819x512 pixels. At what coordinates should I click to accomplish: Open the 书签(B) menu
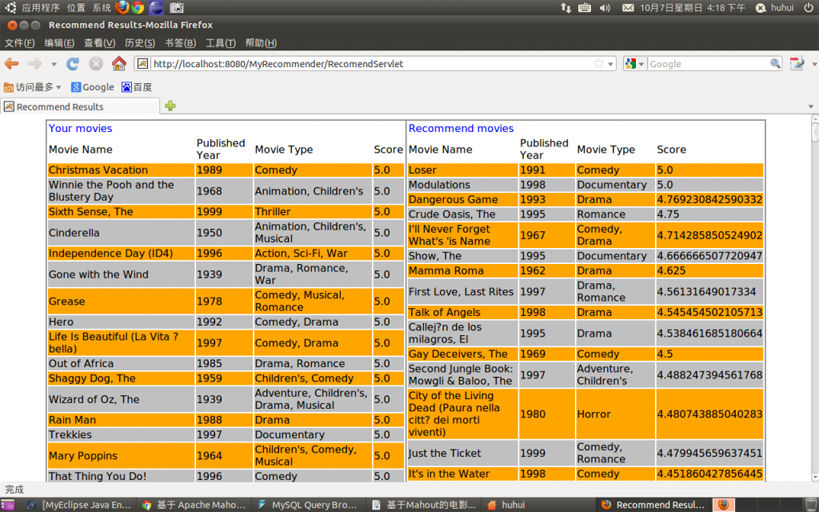[x=180, y=43]
